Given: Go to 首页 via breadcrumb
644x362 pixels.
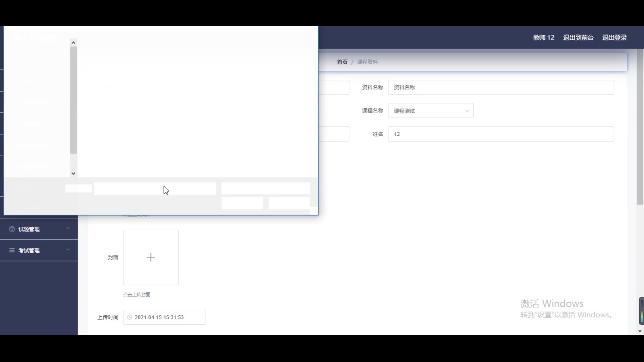Looking at the screenshot, I should tap(342, 62).
